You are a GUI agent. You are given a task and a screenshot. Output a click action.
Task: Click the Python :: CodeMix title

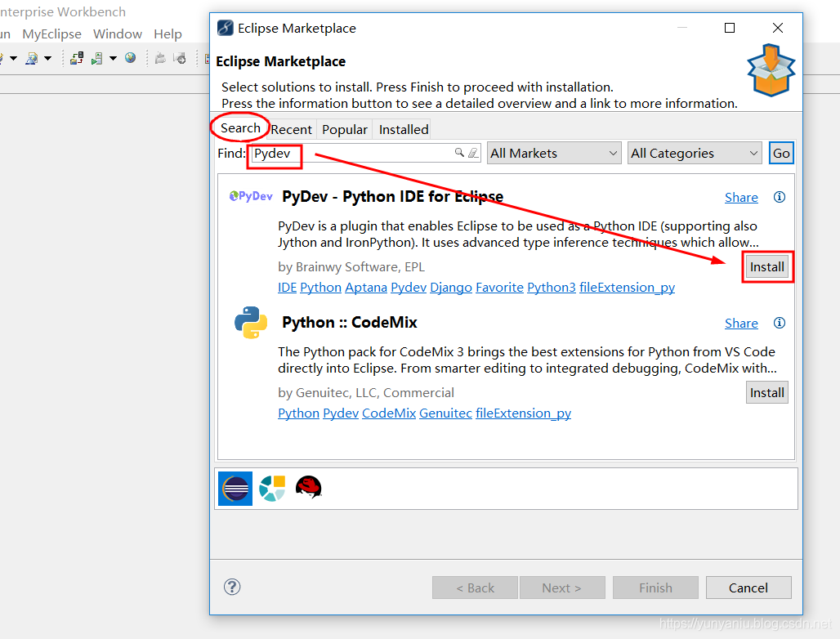[349, 323]
